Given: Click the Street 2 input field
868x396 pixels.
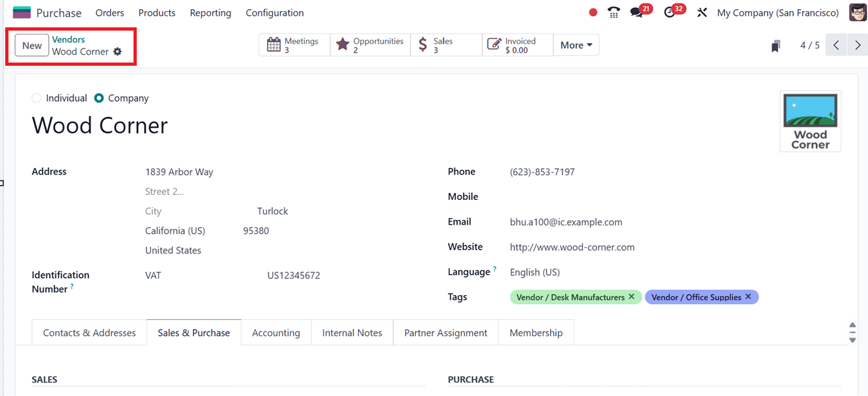Looking at the screenshot, I should (x=165, y=191).
